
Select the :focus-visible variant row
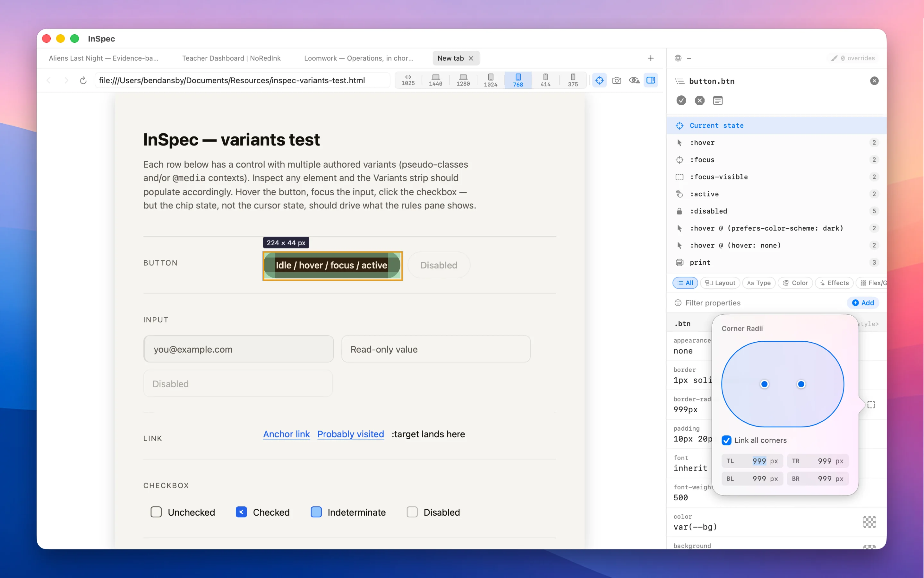tap(776, 177)
